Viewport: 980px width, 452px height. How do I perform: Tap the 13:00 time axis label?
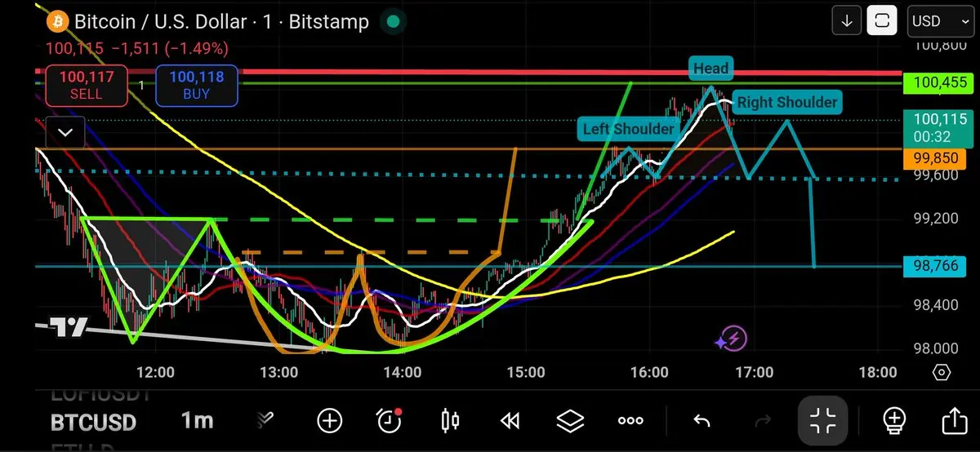[x=278, y=373]
